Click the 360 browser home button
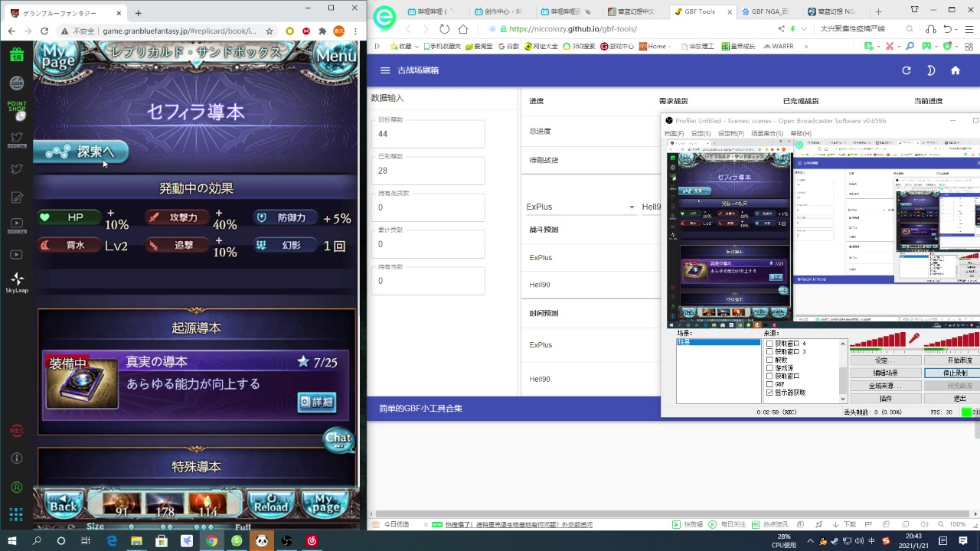This screenshot has height=551, width=980. click(463, 29)
